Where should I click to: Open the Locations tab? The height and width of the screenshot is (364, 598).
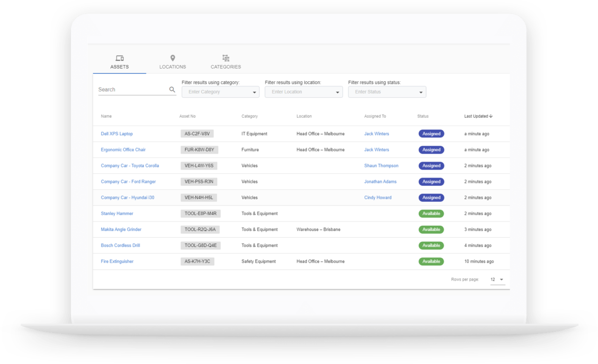(172, 62)
